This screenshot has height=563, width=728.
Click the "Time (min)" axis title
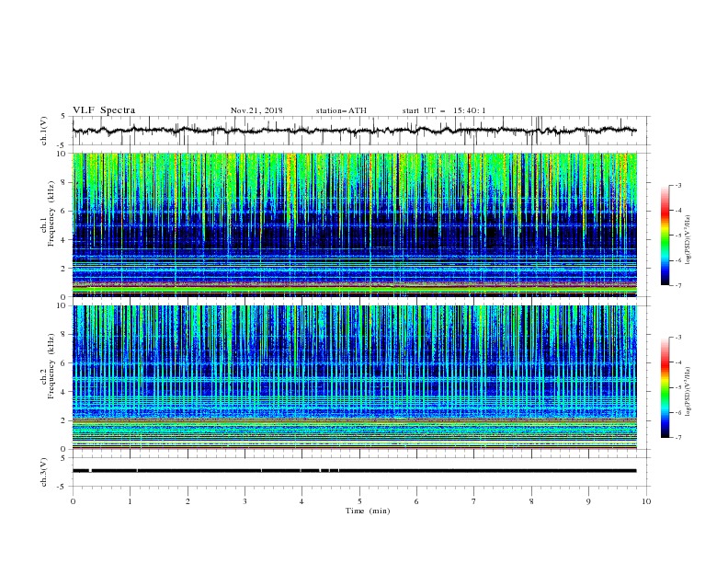coord(368,511)
